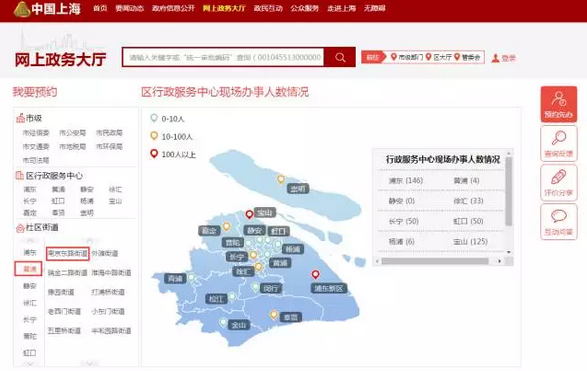The image size is (587, 371).
Task: Click the orange map pin on 崇明
Action: click(281, 179)
